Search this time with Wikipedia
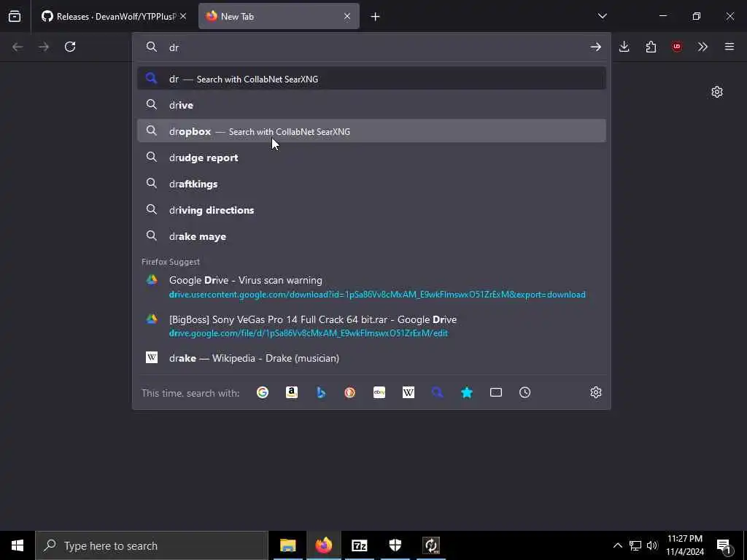 pyautogui.click(x=409, y=392)
